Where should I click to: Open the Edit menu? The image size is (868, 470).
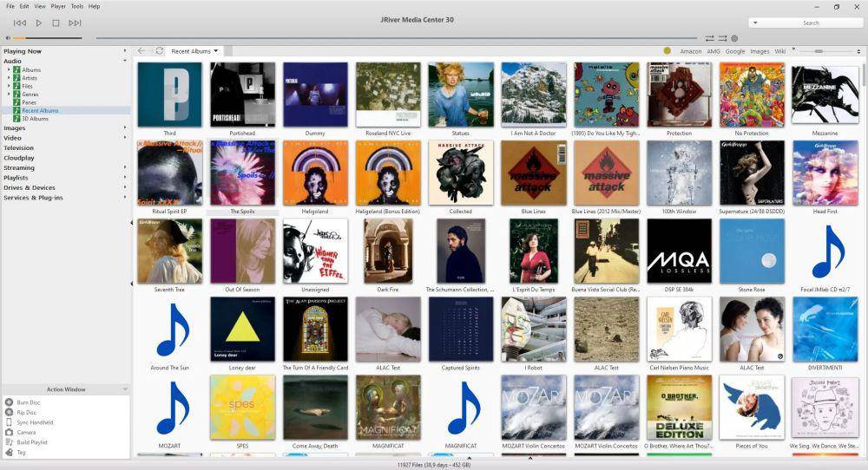point(24,6)
